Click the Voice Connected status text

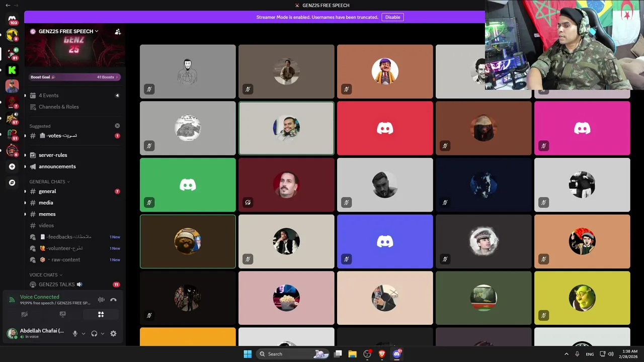click(x=39, y=297)
